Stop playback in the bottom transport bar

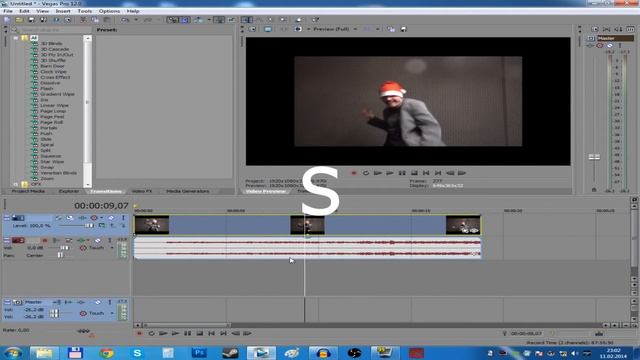pos(199,333)
